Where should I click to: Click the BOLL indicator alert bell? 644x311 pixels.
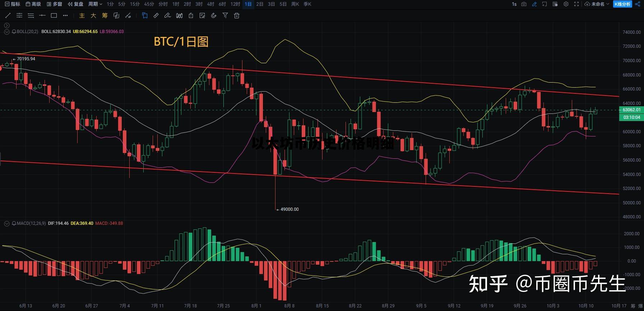(x=14, y=32)
